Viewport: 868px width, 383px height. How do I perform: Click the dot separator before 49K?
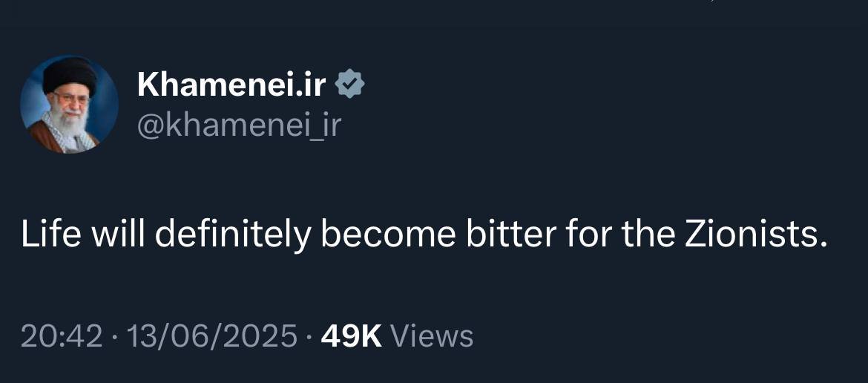click(309, 338)
